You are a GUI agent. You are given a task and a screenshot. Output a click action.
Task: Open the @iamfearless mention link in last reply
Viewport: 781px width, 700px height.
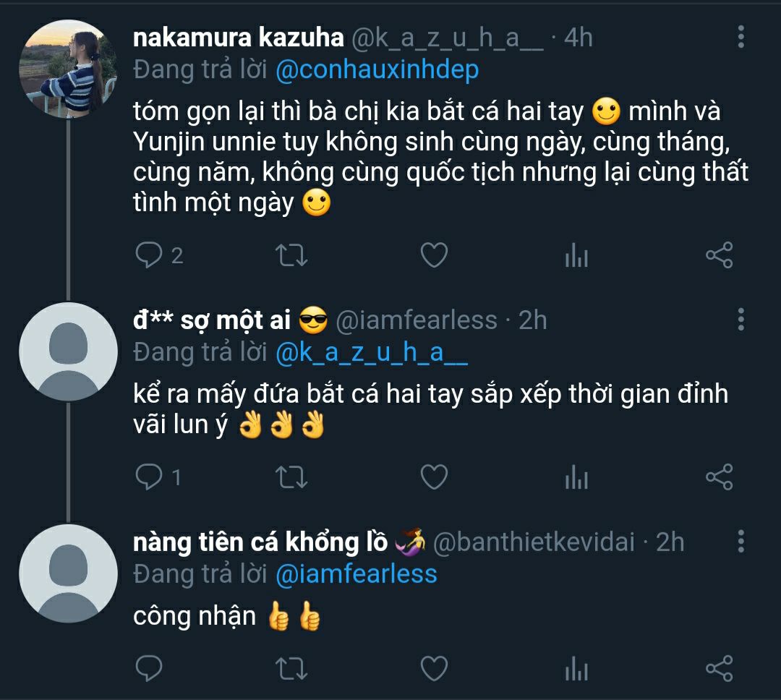(357, 574)
